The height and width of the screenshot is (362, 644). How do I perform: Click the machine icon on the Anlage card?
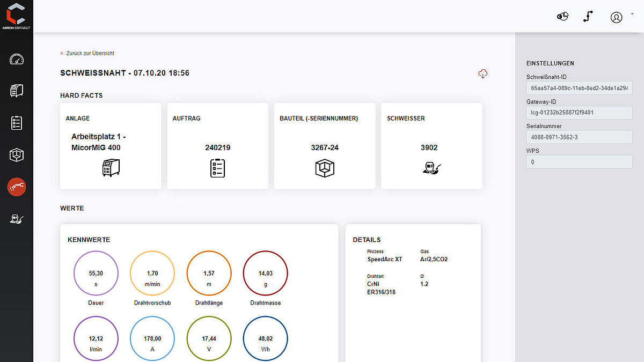(110, 168)
